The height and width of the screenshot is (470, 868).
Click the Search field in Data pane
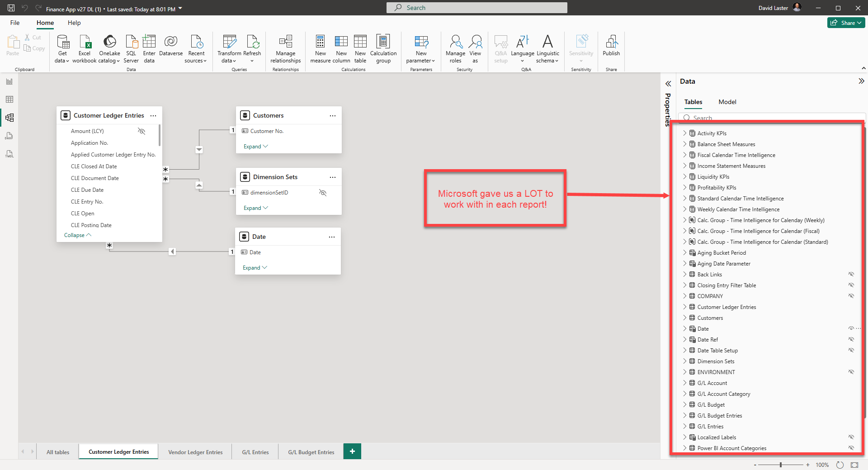coord(769,118)
